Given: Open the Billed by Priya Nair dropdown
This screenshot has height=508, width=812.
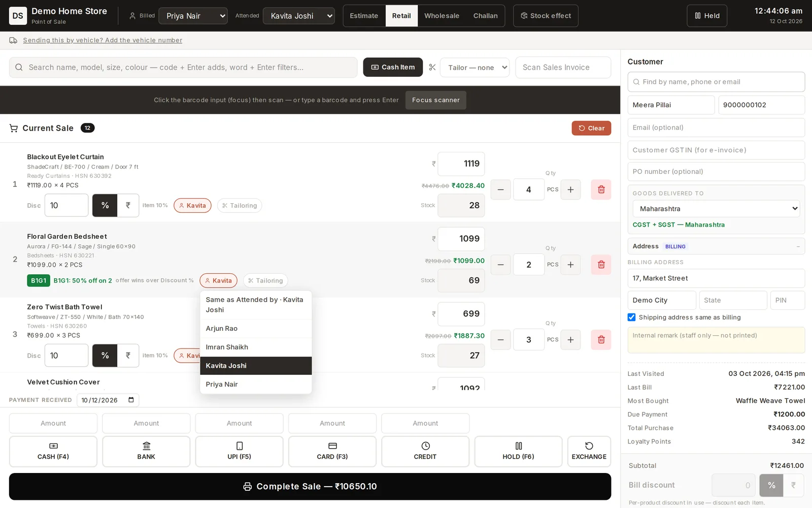Looking at the screenshot, I should (x=193, y=16).
